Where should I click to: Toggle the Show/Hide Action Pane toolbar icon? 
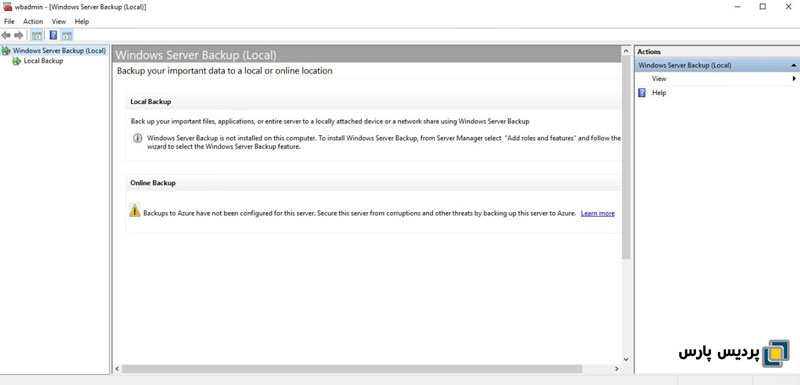[67, 35]
